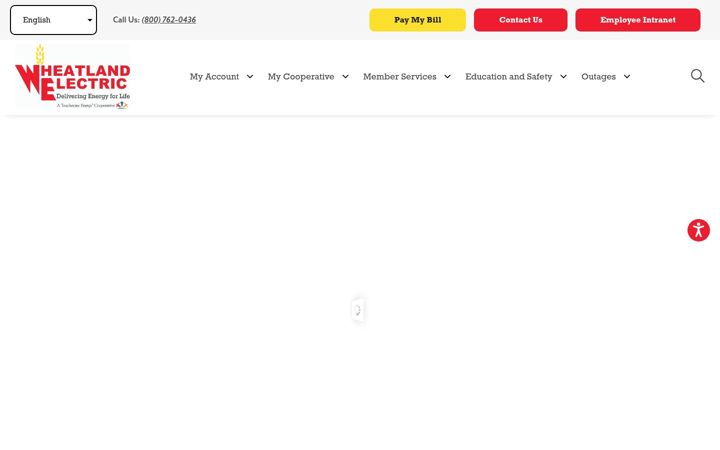Viewport: 720px width, 450px height.
Task: Open the Outages menu item
Action: [x=598, y=77]
